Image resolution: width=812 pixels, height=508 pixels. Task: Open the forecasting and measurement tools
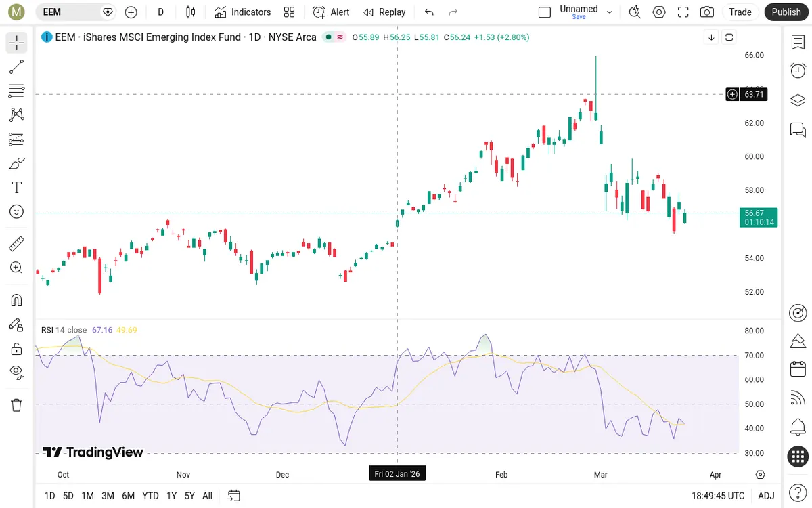(17, 140)
